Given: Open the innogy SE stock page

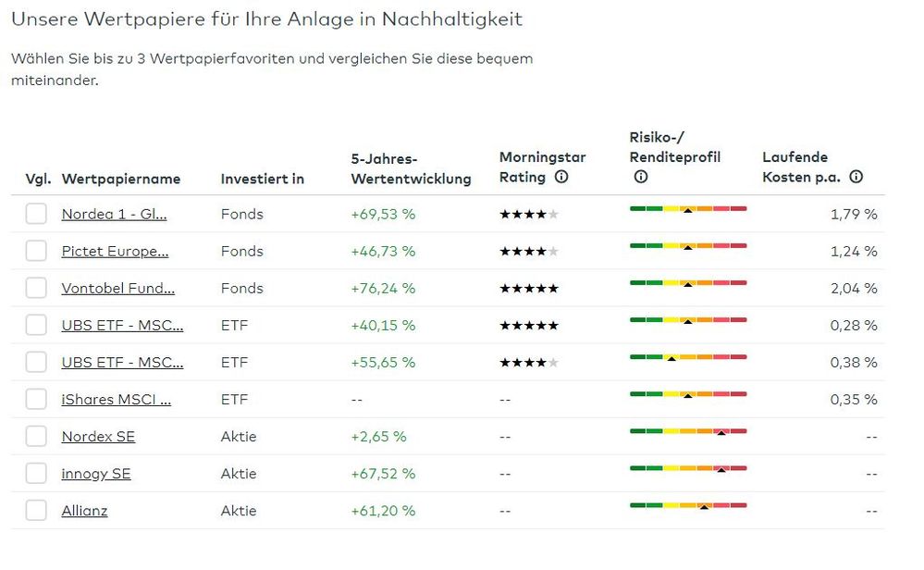Looking at the screenshot, I should (95, 473).
